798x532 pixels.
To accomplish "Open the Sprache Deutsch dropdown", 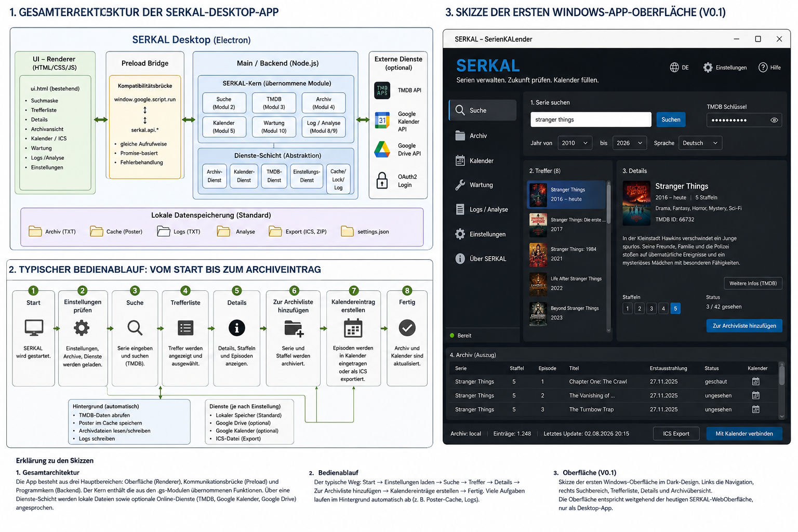I will [x=700, y=143].
